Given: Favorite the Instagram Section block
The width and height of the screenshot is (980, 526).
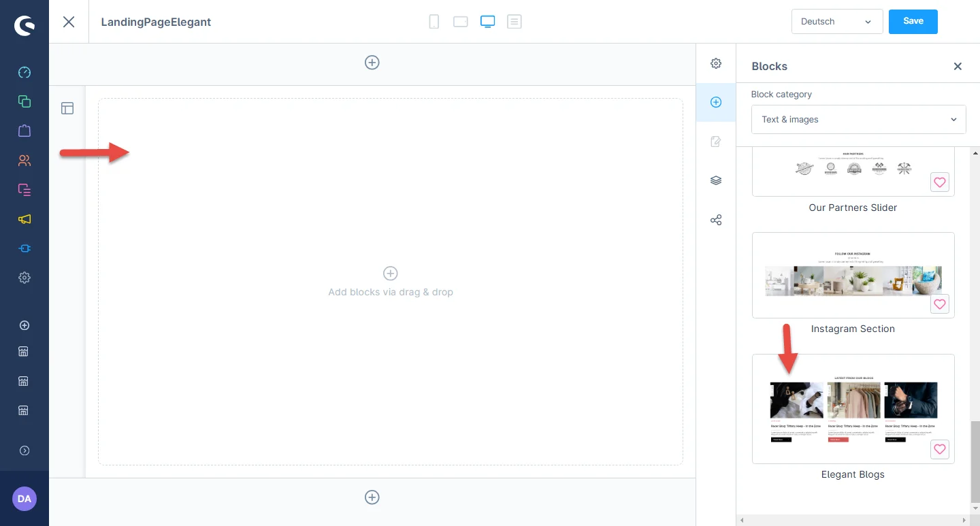Looking at the screenshot, I should (x=939, y=304).
